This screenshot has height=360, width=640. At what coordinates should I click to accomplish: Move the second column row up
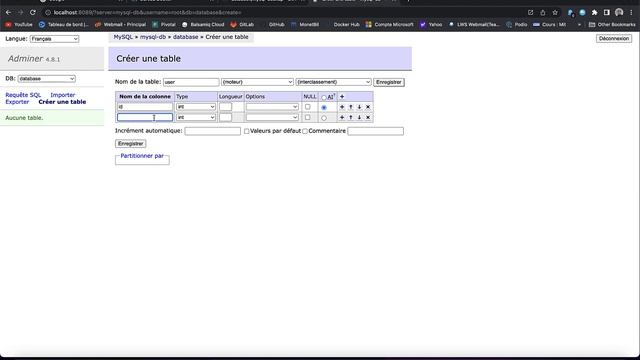click(351, 118)
